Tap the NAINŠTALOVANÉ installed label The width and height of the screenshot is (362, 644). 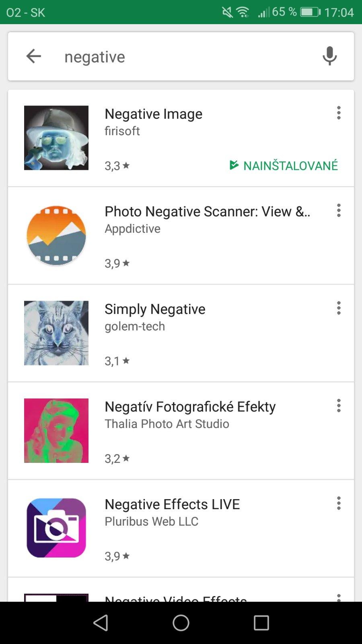coord(284,165)
